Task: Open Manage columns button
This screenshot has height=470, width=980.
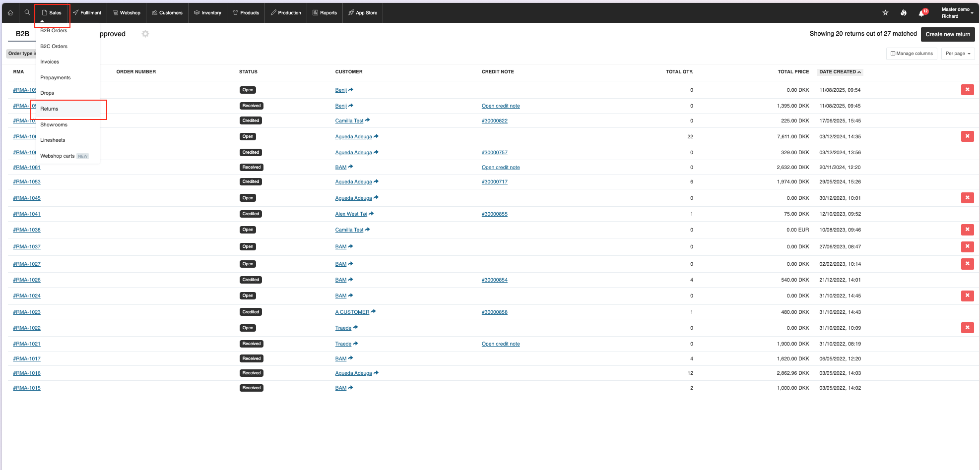Action: [x=912, y=54]
